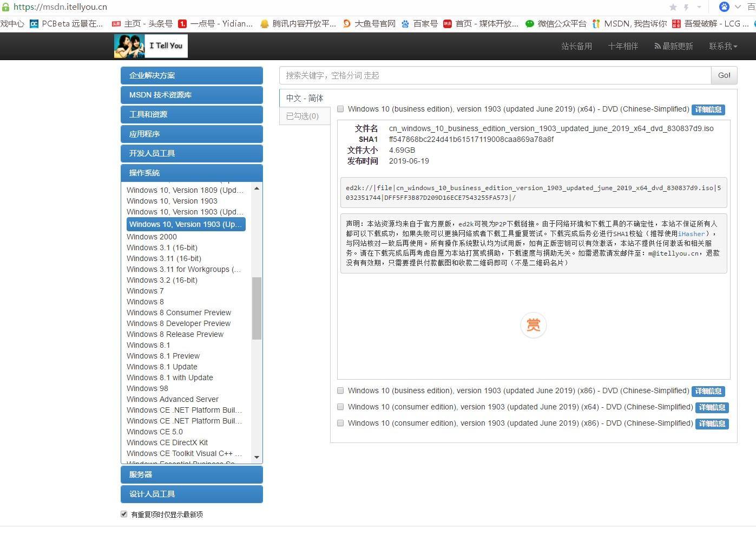Screen dimensions: 756x534
Task: Switch to the 已勾选(0) tab
Action: pos(305,116)
